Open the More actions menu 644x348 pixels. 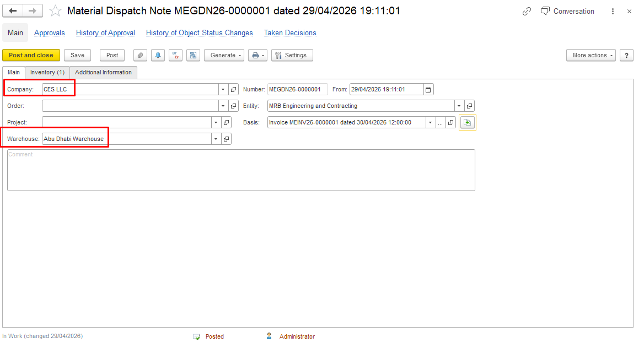(591, 56)
